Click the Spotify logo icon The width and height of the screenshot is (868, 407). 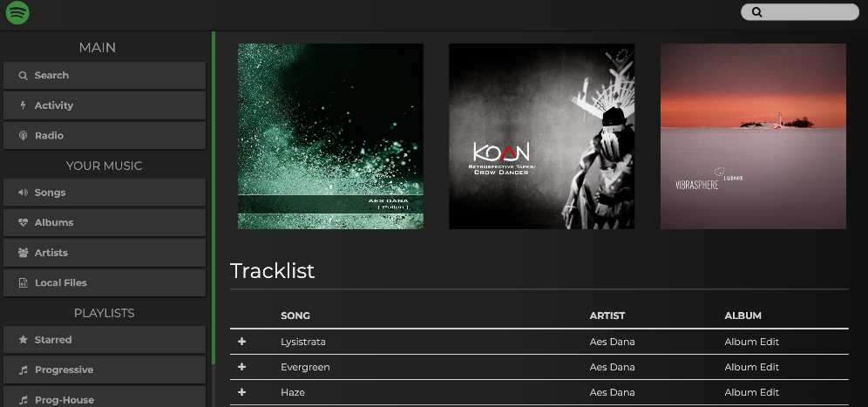(17, 13)
